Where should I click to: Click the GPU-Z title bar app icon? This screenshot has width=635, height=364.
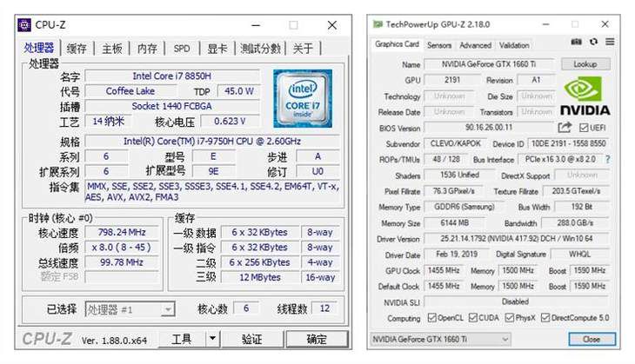378,24
